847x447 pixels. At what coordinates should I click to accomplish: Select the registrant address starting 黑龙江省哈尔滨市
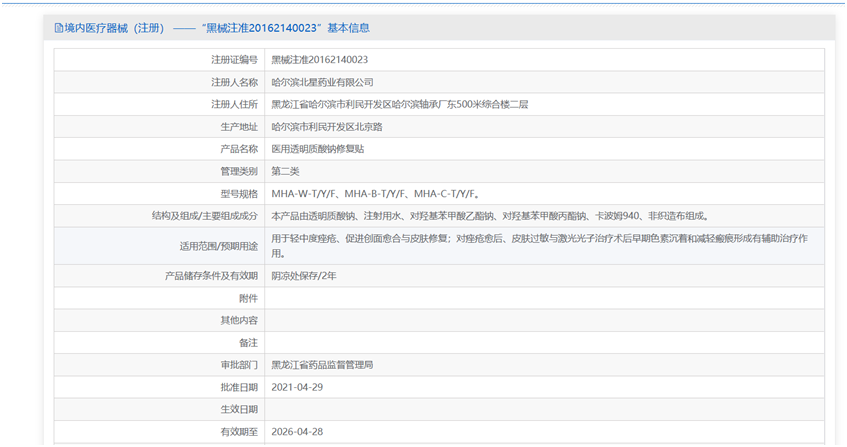pyautogui.click(x=400, y=104)
